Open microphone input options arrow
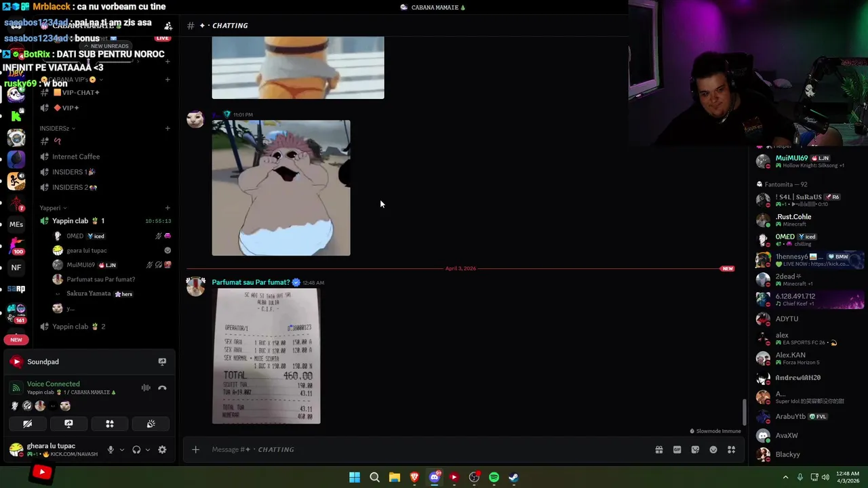 [x=122, y=449]
